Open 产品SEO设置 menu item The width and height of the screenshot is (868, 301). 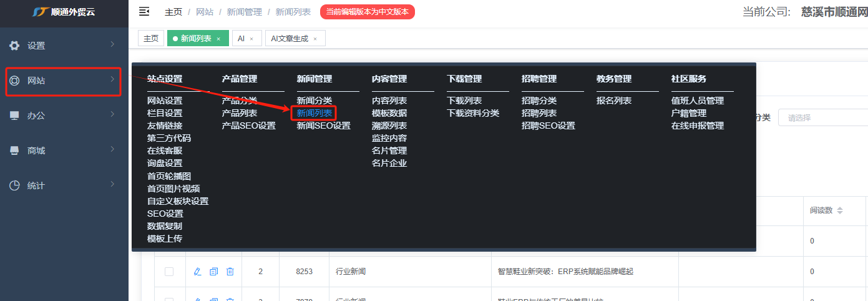pyautogui.click(x=248, y=126)
